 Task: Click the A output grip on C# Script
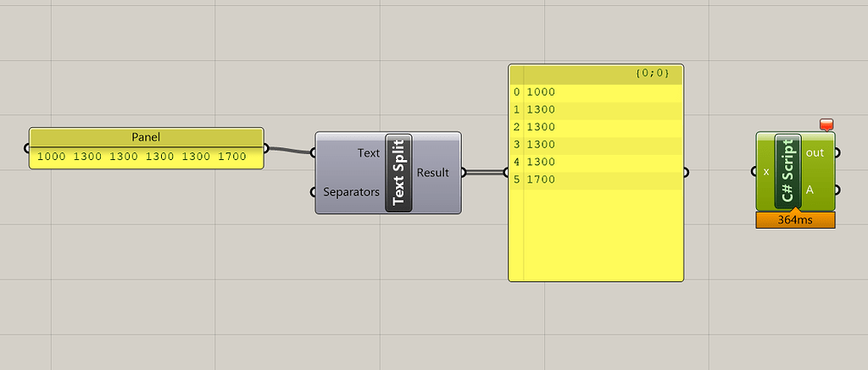(837, 190)
